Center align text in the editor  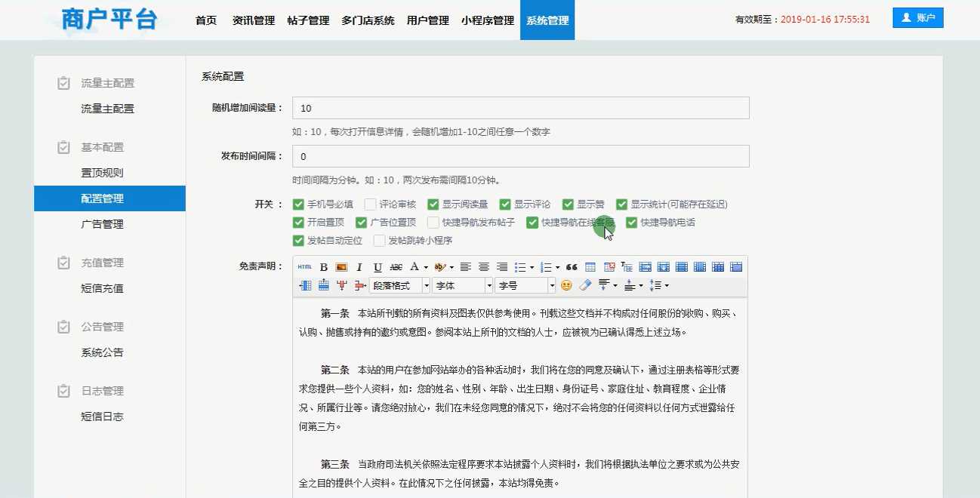483,267
